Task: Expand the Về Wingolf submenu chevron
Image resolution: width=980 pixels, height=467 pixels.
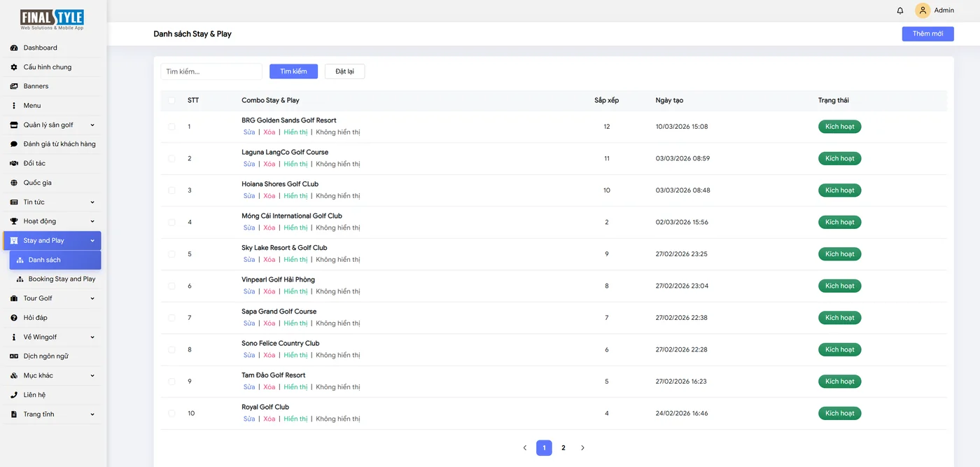Action: tap(92, 337)
